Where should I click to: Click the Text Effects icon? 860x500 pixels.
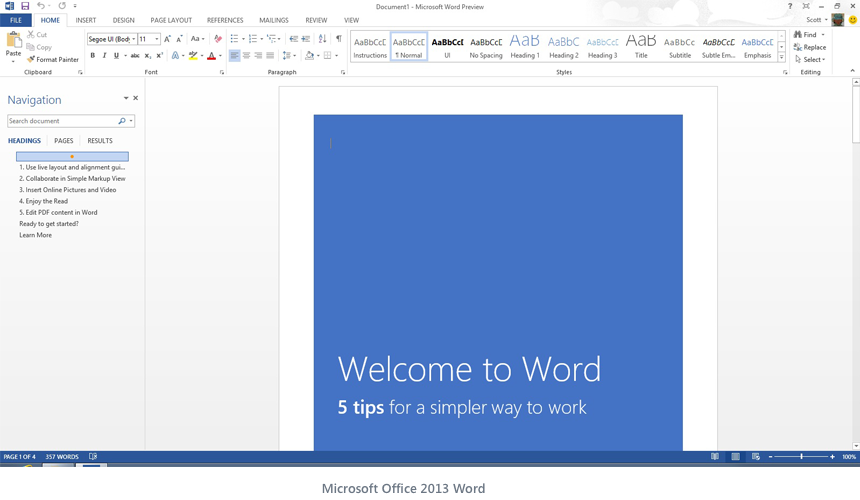[x=176, y=55]
